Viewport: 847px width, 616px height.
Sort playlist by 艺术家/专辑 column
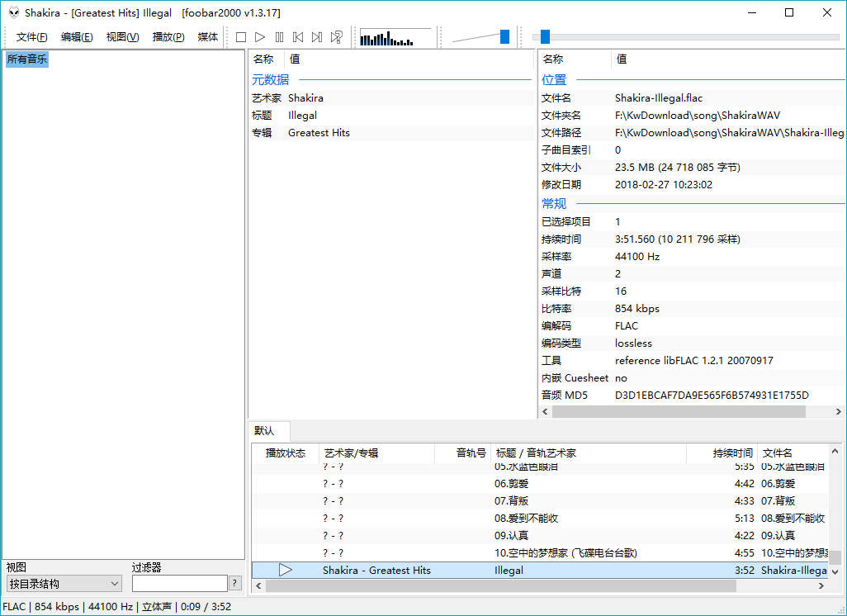tap(376, 453)
